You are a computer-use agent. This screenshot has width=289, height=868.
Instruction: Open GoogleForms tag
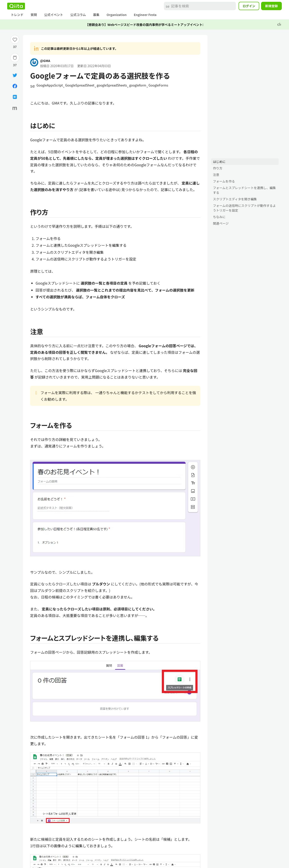tap(158, 86)
